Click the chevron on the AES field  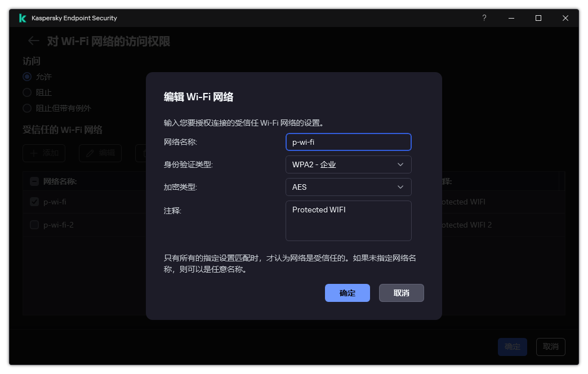click(400, 186)
